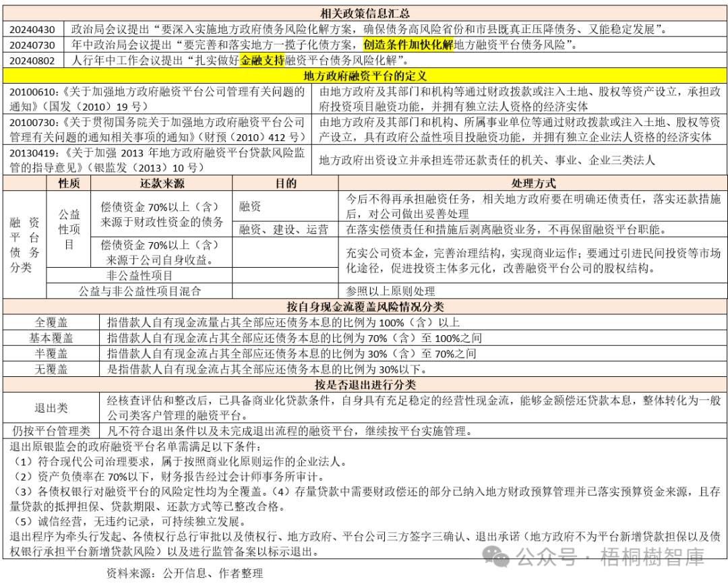The width and height of the screenshot is (728, 586).
Task: Click the header '按是否退出进行分类'
Action: point(365,385)
